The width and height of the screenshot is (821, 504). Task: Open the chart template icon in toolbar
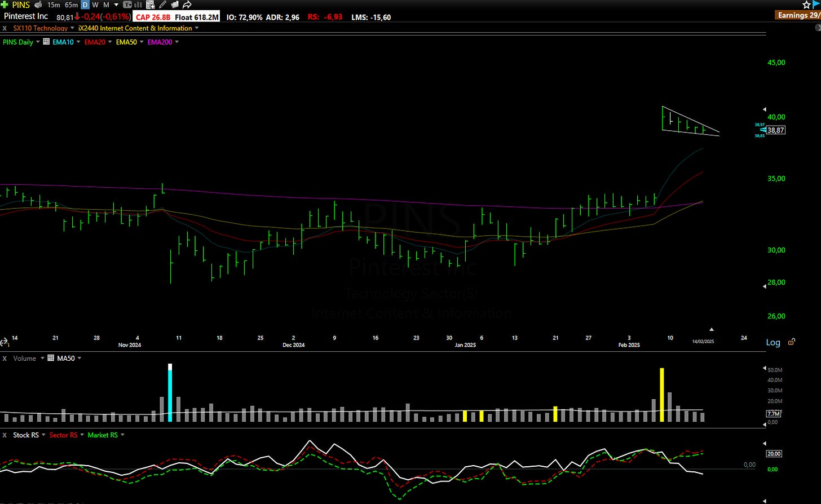click(127, 5)
